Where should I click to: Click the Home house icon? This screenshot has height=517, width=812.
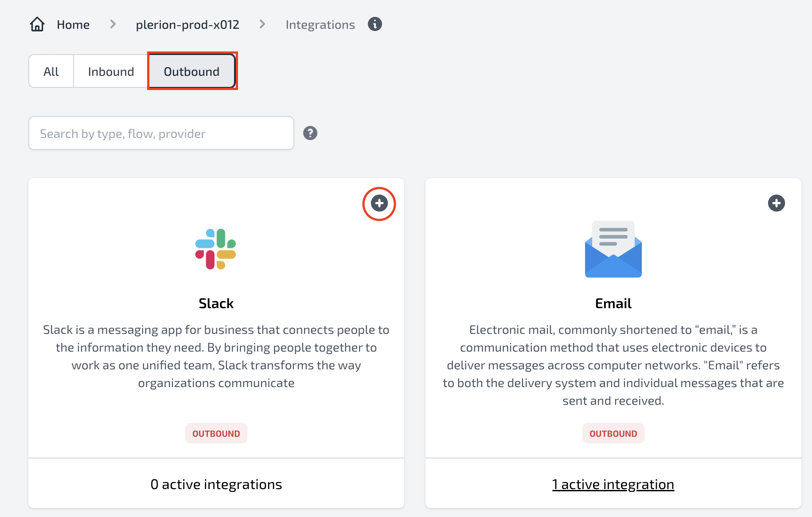[37, 24]
